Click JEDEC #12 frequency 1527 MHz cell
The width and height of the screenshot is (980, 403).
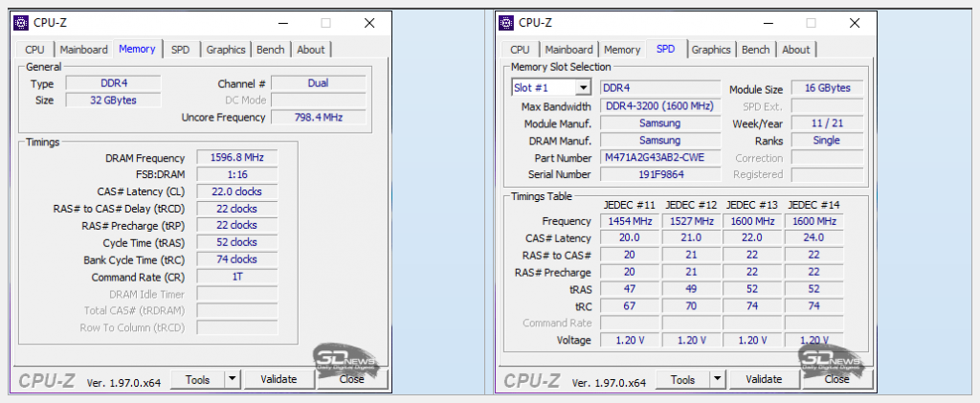point(691,221)
